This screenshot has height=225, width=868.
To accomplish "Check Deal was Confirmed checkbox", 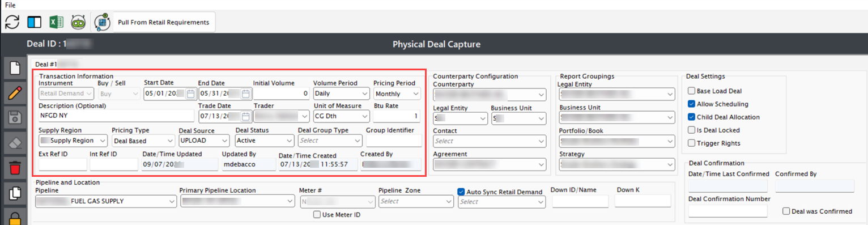I will point(786,211).
